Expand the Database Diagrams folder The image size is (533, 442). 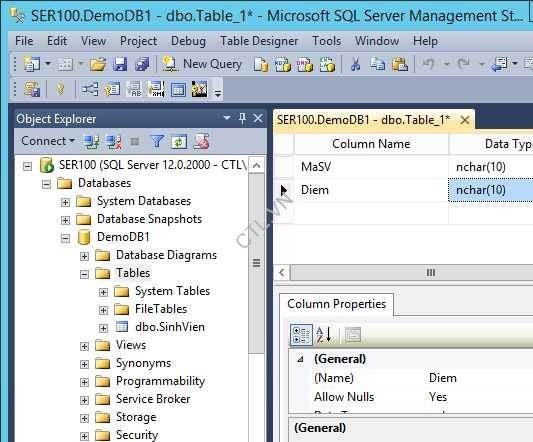[84, 256]
